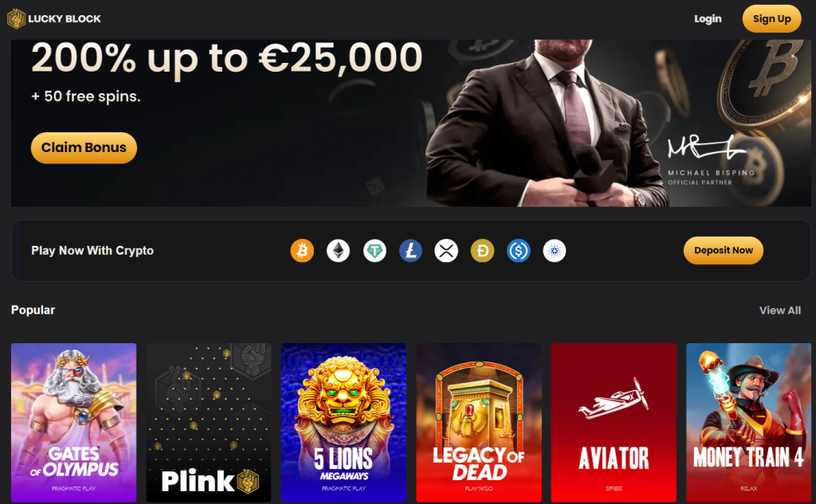View All popular games
Screen dimensions: 816x504
click(x=779, y=311)
